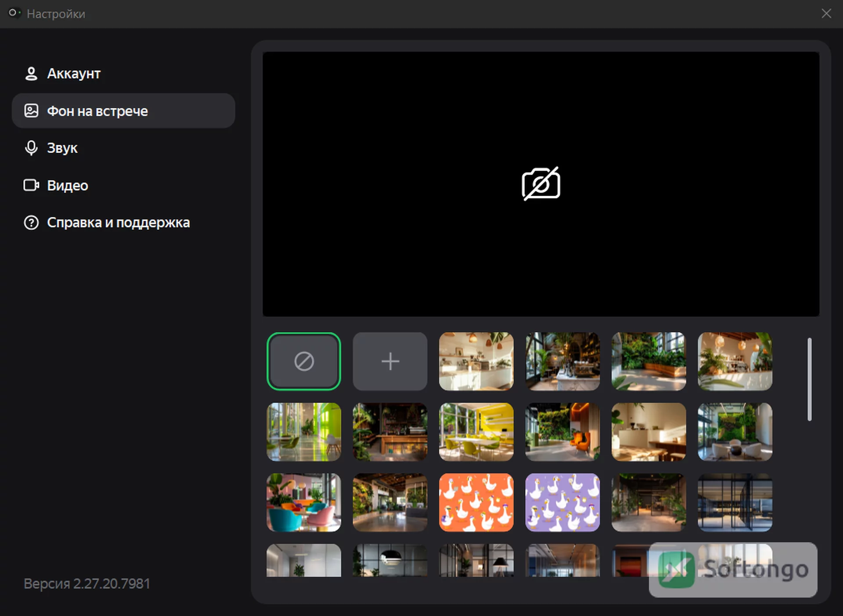This screenshot has height=616, width=843.
Task: Click the disabled camera icon in preview
Action: tap(541, 184)
